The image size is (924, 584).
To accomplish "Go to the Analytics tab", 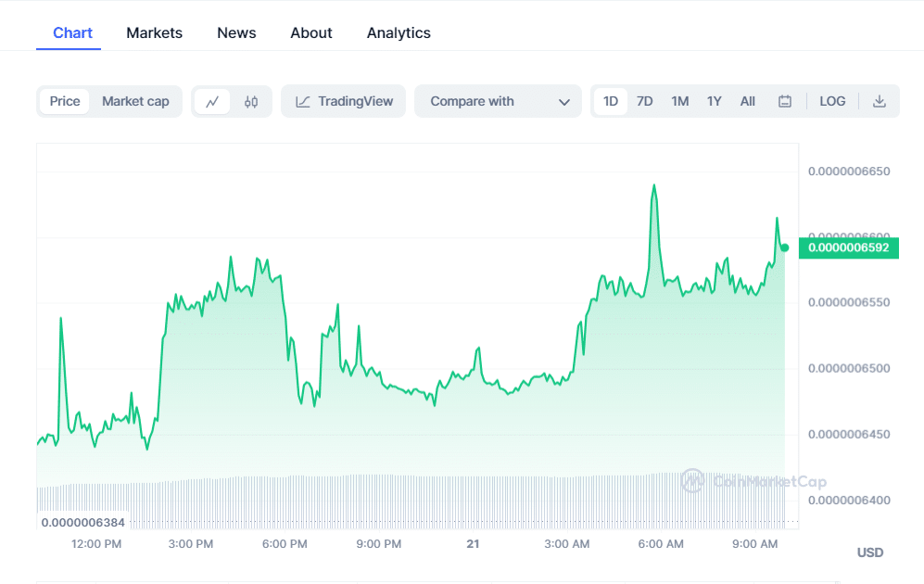I will click(x=399, y=33).
